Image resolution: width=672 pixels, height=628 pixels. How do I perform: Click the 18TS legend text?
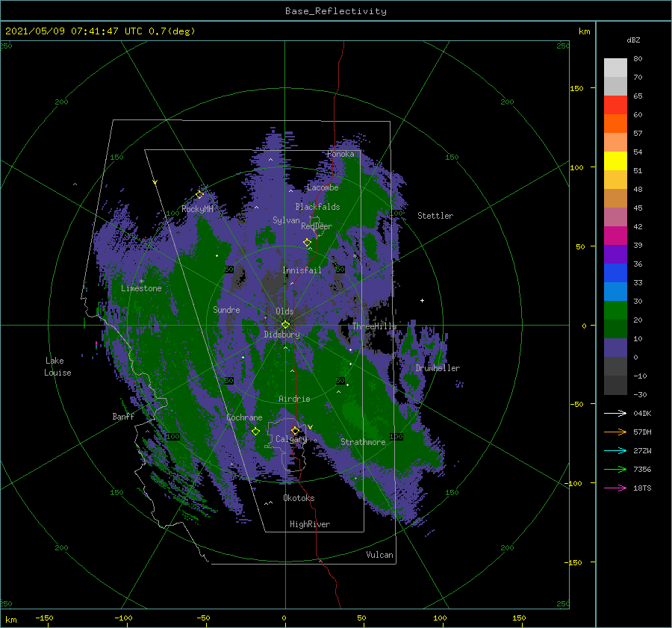tap(642, 488)
